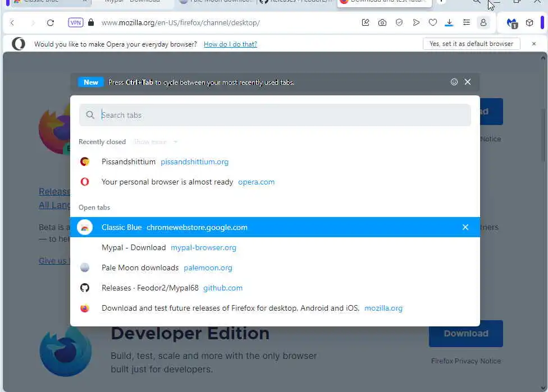The height and width of the screenshot is (392, 548).
Task: Click the Pale Moon favicon in list
Action: 85,268
